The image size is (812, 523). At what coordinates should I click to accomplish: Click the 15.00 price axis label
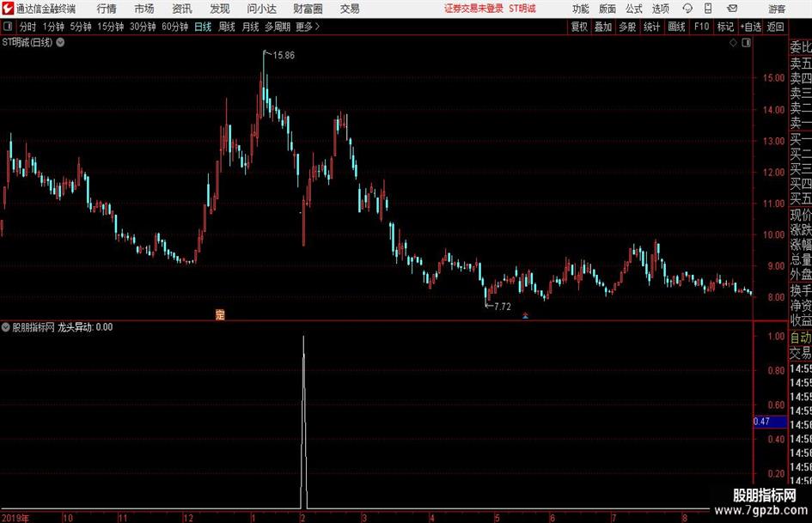[773, 78]
